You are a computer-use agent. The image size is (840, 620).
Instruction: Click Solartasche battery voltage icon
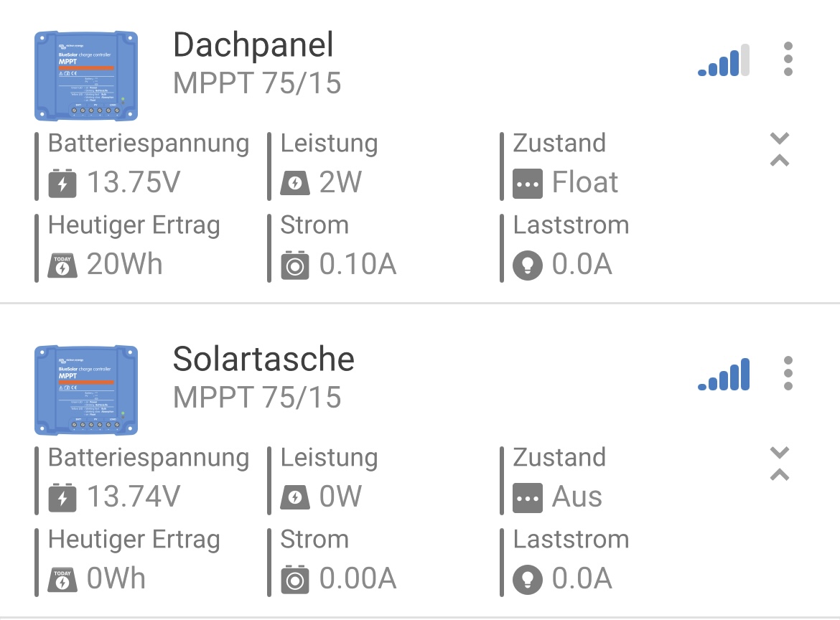[62, 497]
